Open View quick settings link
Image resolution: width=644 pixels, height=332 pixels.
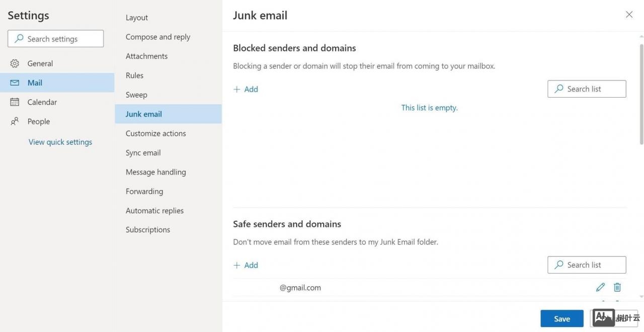click(60, 142)
